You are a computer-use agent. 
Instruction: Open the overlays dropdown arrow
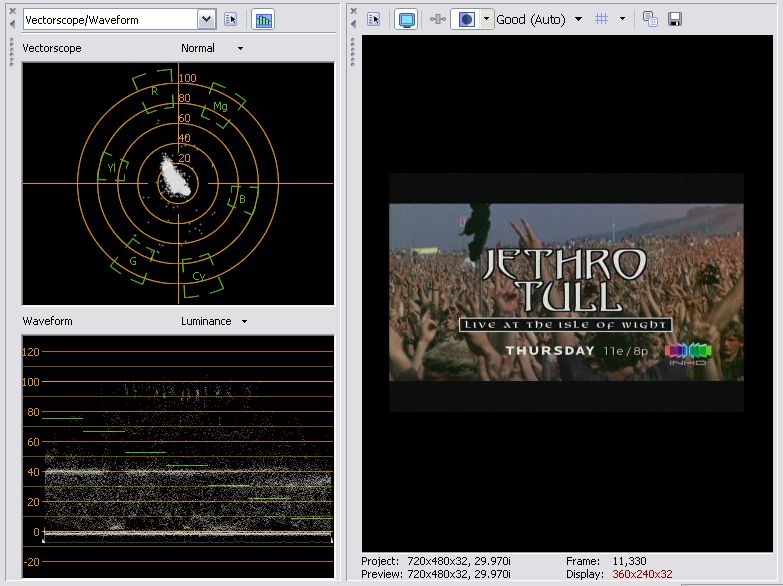point(622,19)
